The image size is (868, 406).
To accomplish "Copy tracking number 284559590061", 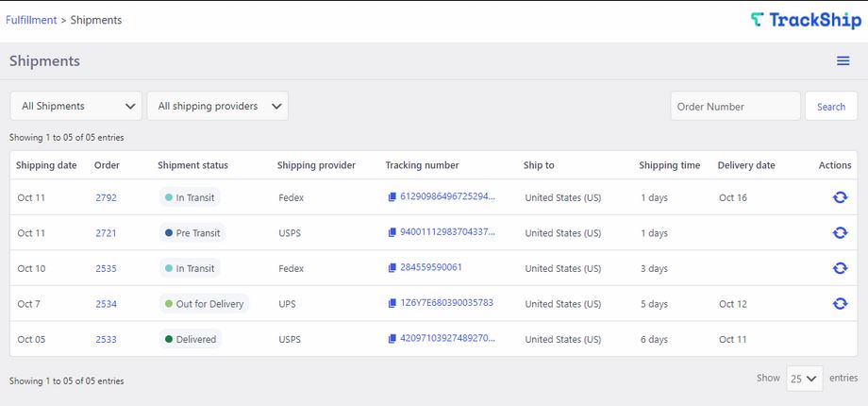I will [392, 268].
